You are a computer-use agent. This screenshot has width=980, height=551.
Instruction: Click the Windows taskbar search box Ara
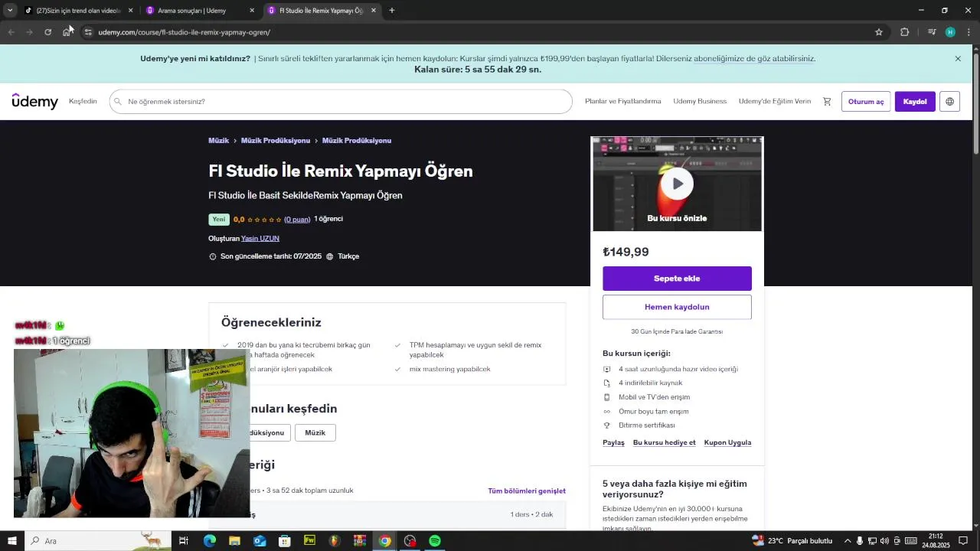coord(98,541)
